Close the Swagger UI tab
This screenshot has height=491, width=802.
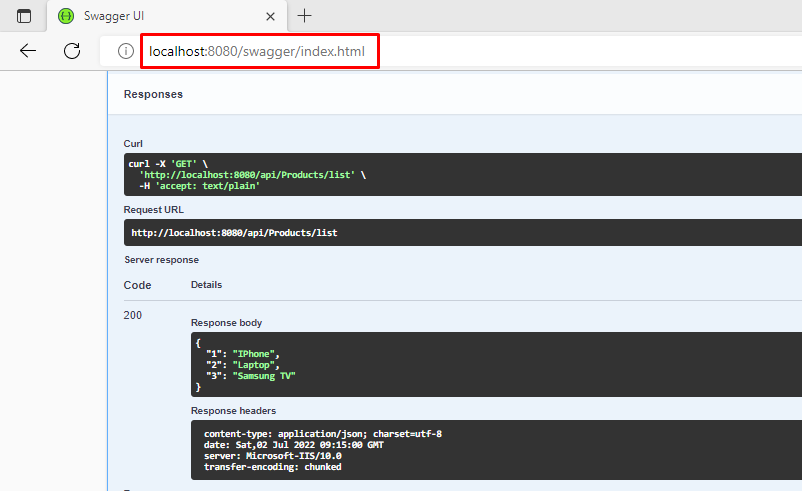coord(270,16)
